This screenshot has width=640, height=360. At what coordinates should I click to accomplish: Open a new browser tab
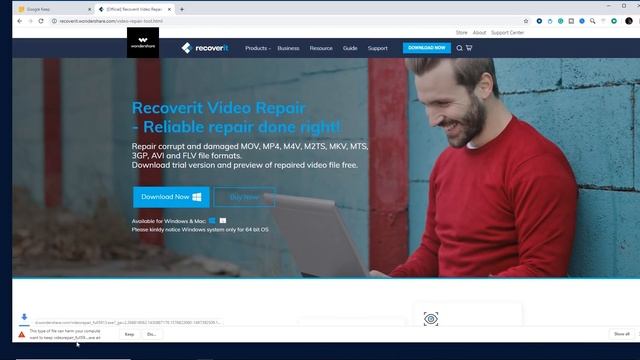(x=182, y=9)
